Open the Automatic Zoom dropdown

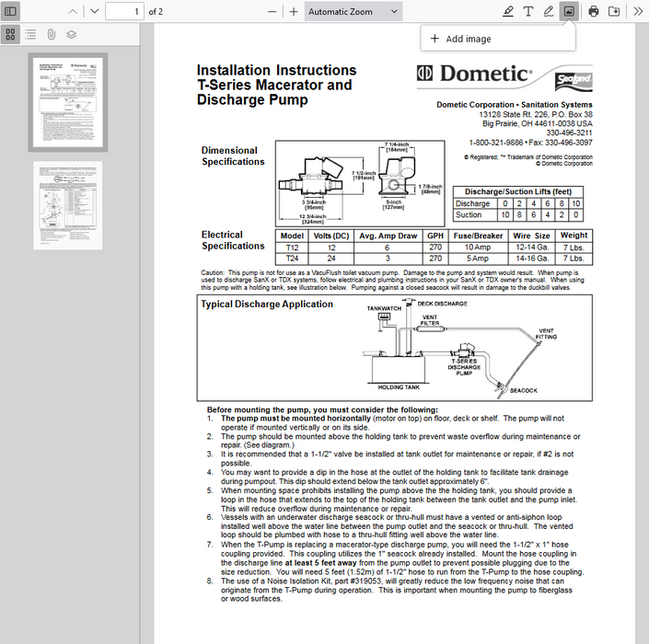click(353, 11)
